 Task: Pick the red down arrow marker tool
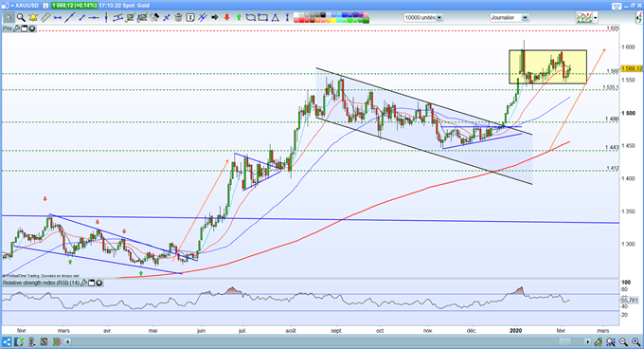226,18
